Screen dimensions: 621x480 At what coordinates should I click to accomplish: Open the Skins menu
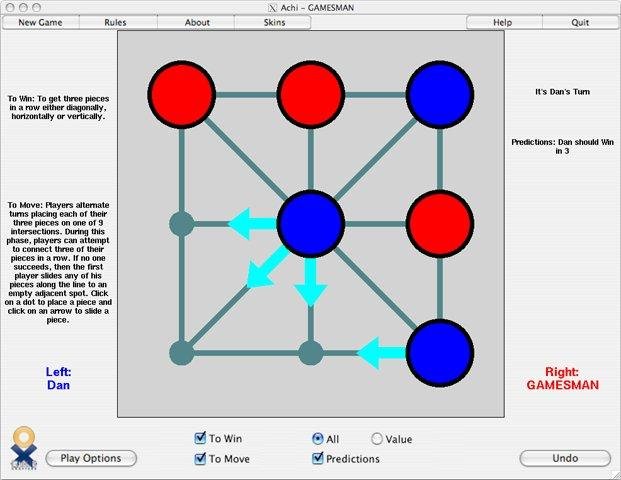click(x=274, y=23)
